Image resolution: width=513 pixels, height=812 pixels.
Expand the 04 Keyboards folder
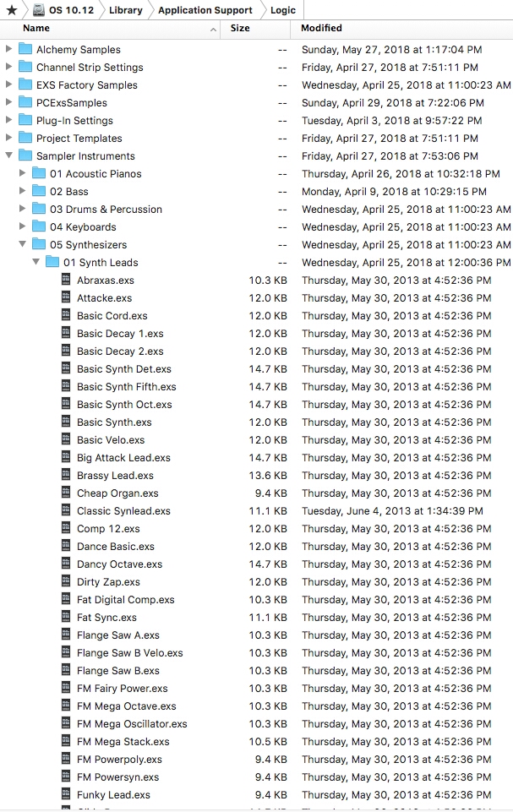coord(22,226)
